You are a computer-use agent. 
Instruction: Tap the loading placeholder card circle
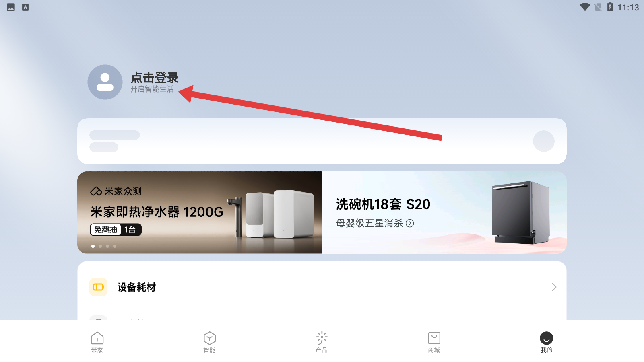point(544,141)
